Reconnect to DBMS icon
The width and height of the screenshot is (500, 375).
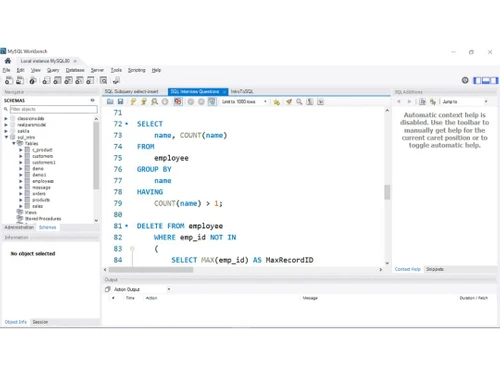pyautogui.click(x=116, y=80)
